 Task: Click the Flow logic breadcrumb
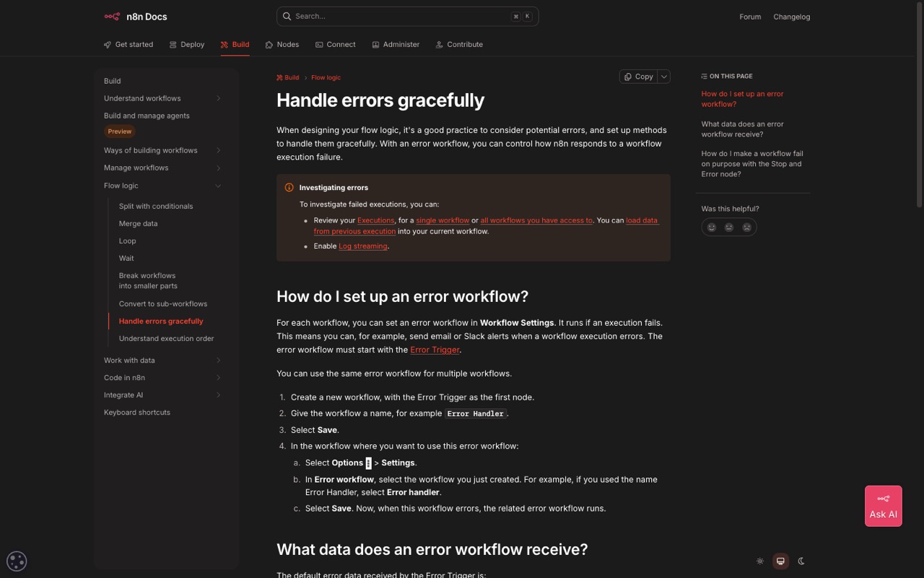[x=326, y=77]
